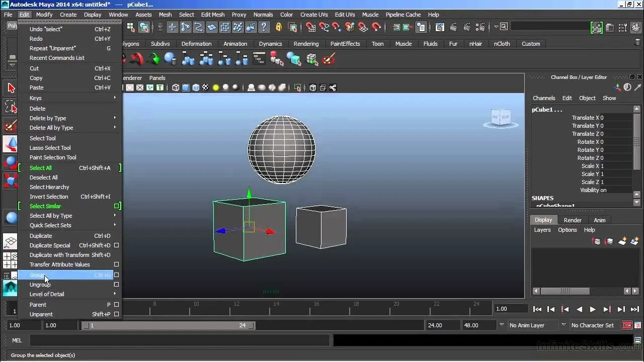
Task: Toggle the green-bracketed channel box icon
Action: 597,27
